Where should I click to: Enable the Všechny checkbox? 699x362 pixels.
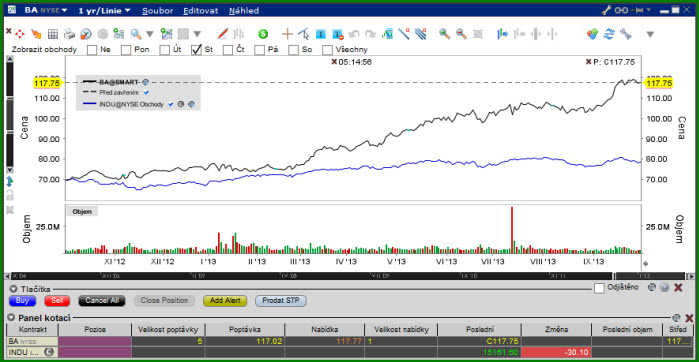327,49
